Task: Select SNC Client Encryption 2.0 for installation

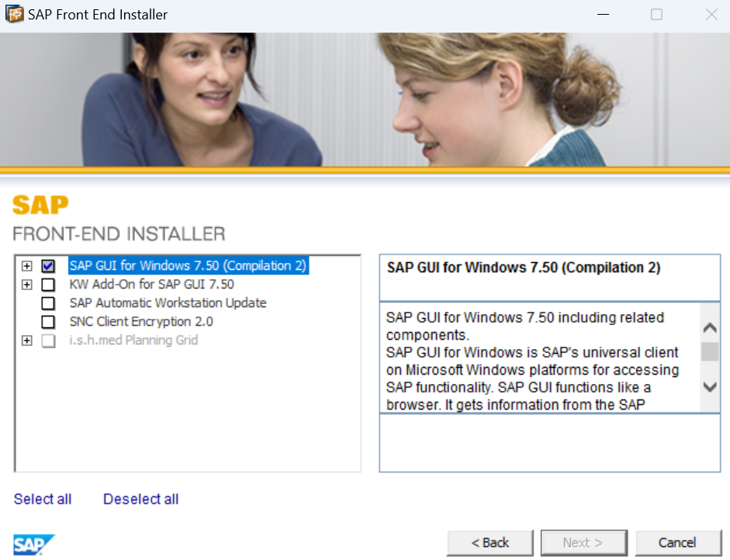Action: (49, 322)
